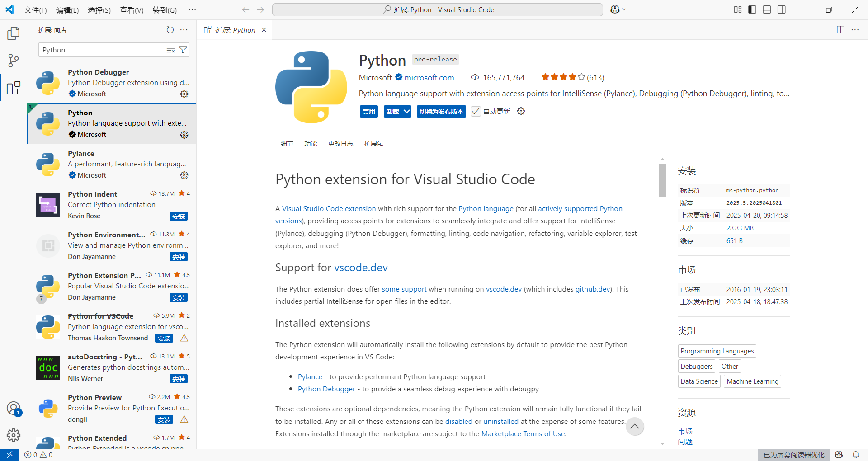Click the remote window indicator in the status bar
Screen dimensions: 868x461
coord(9,455)
